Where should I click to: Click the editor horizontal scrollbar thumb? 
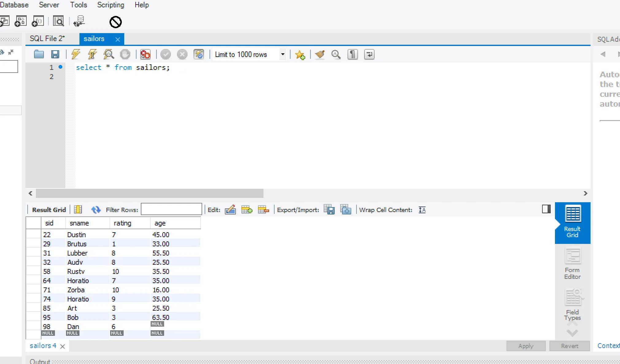coord(150,193)
